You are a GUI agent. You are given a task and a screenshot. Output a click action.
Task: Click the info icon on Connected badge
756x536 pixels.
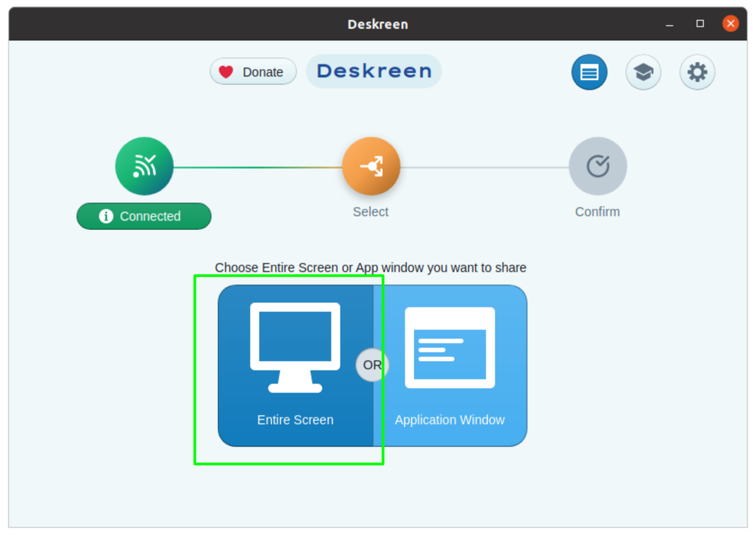[x=105, y=216]
